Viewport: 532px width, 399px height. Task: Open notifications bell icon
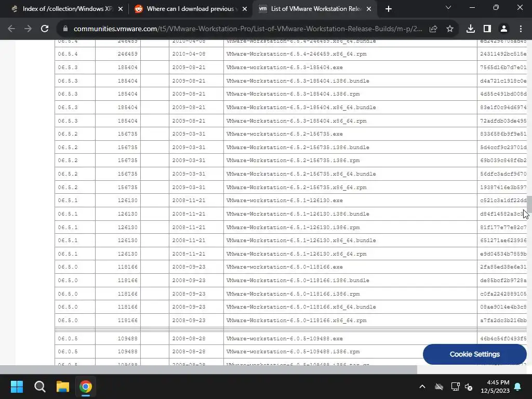pos(518,387)
